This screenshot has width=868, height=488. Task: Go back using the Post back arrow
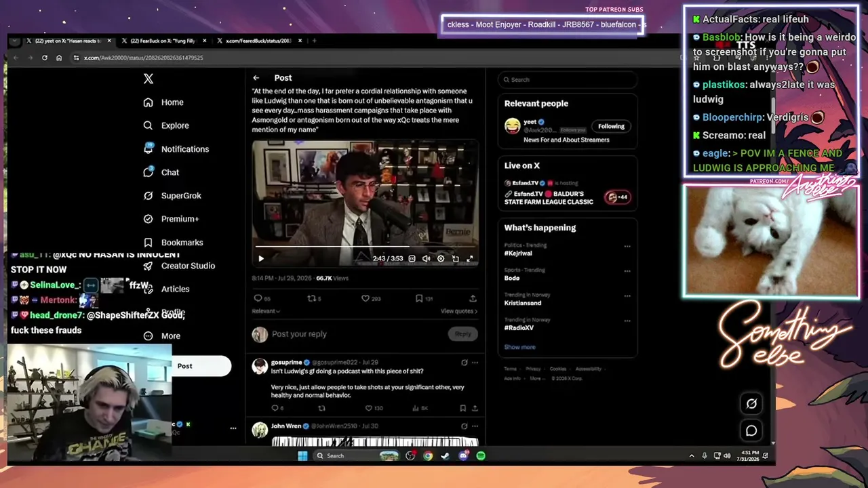256,78
